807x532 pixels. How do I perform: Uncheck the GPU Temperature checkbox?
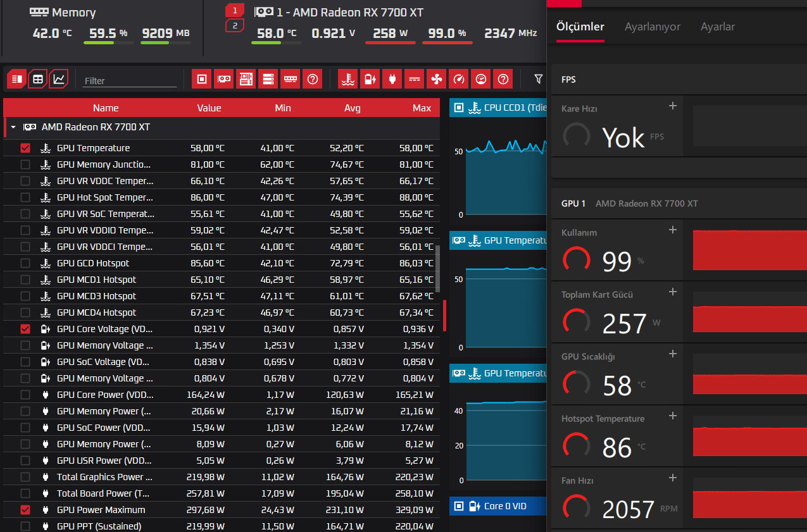pyautogui.click(x=25, y=148)
